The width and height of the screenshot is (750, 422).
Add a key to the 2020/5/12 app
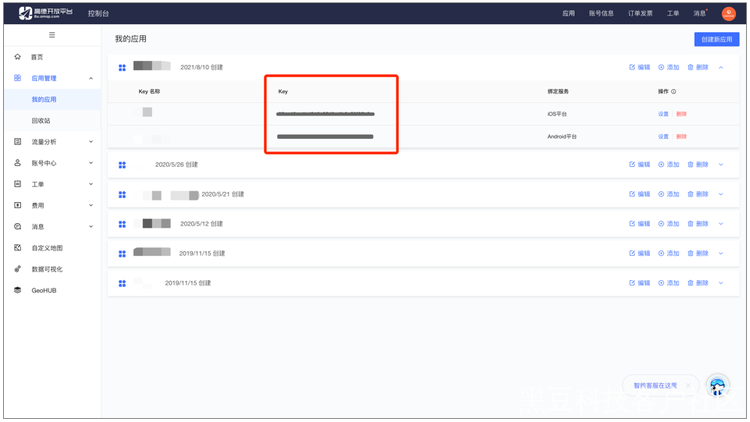(669, 224)
